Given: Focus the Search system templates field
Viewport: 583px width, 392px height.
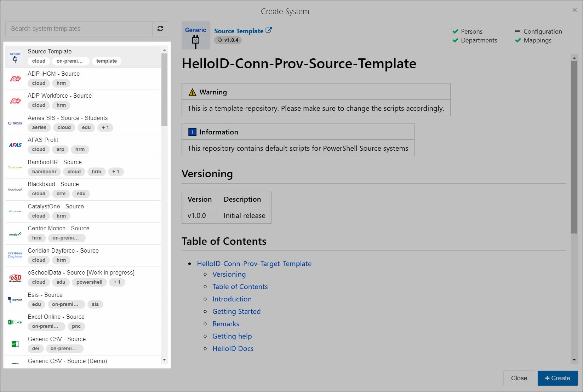Looking at the screenshot, I should [x=79, y=29].
